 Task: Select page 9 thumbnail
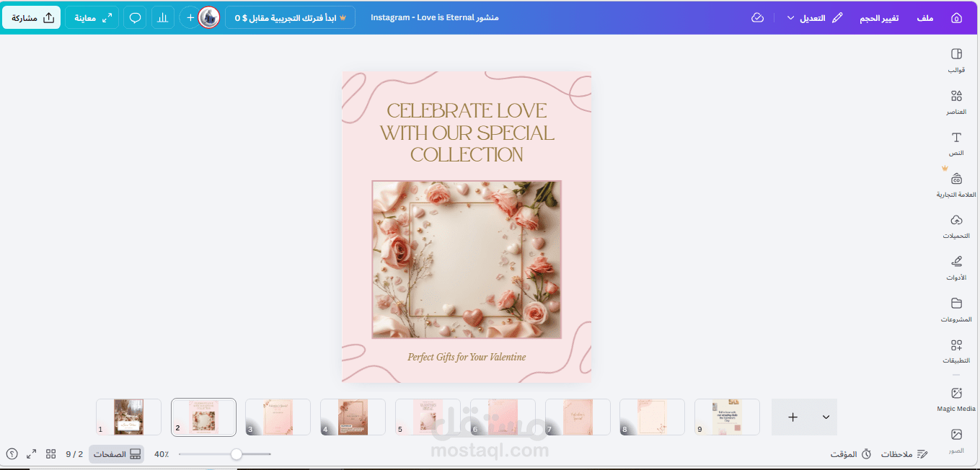(x=727, y=417)
